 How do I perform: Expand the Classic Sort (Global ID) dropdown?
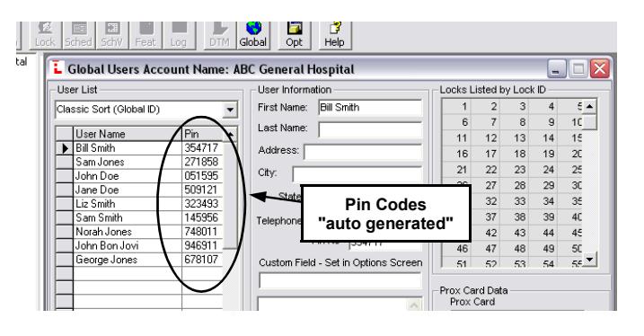click(230, 110)
